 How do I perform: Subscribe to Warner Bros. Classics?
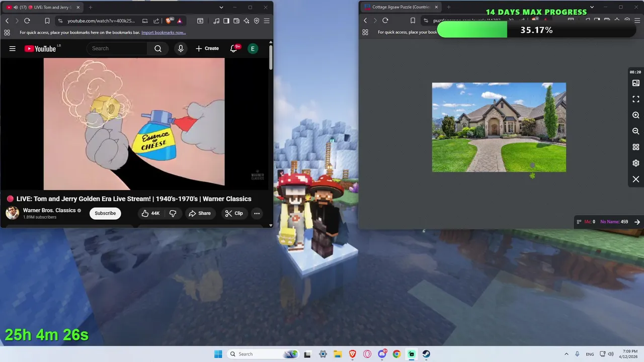click(105, 213)
